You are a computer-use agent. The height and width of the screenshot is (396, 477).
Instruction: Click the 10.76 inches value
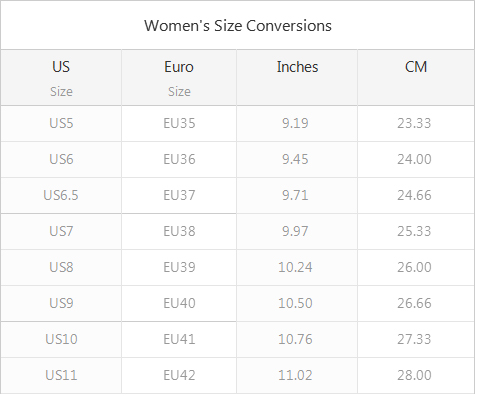[x=295, y=339]
